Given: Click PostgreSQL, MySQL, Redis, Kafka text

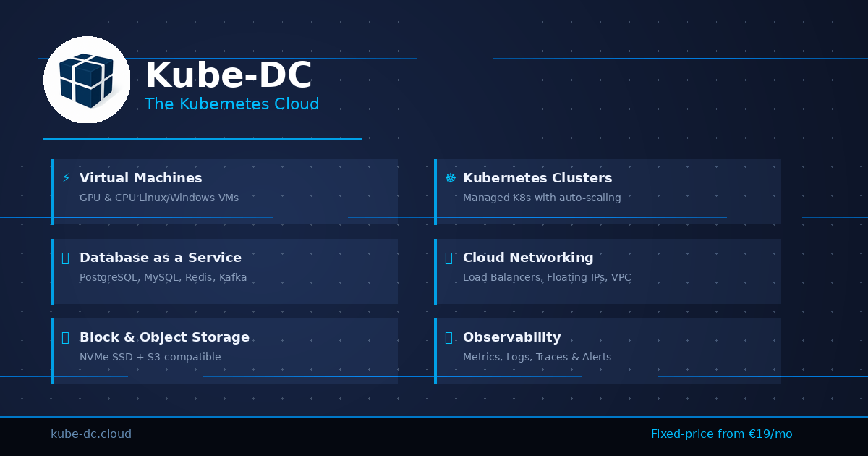Looking at the screenshot, I should click(x=163, y=277).
